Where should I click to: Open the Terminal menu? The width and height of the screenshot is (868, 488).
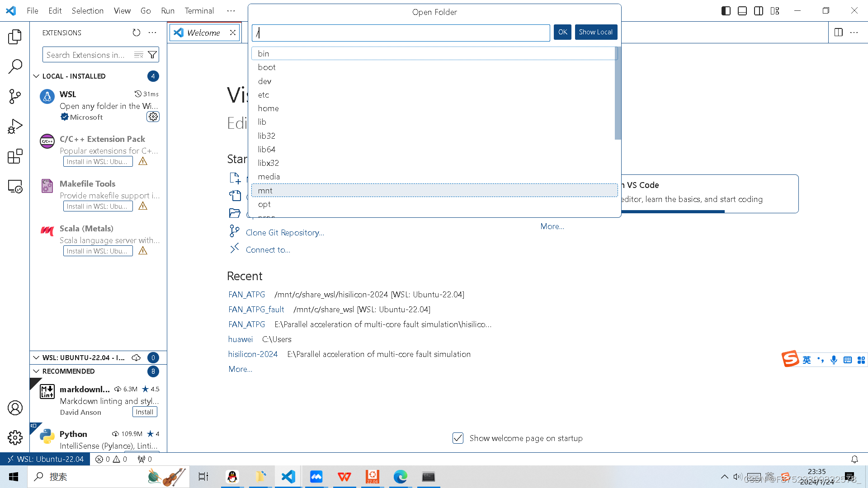pyautogui.click(x=199, y=11)
